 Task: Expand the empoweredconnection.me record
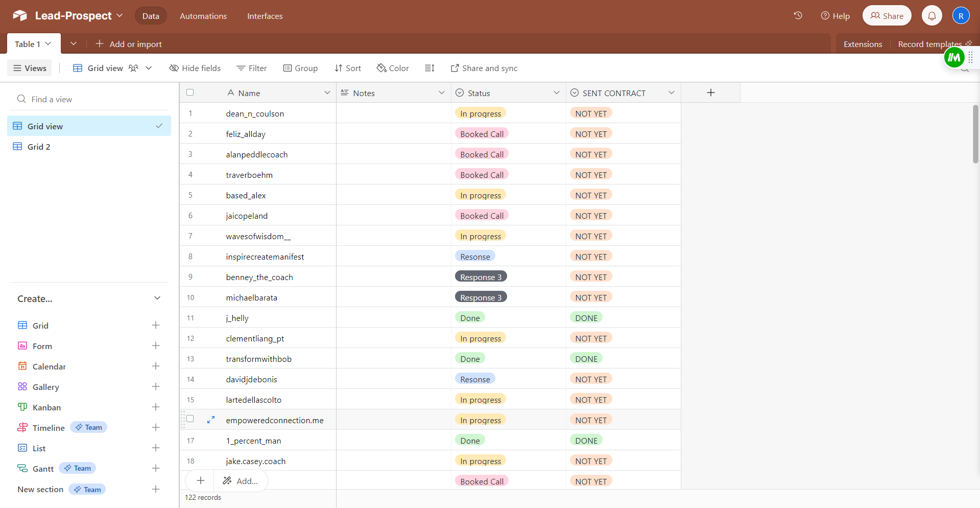click(x=210, y=420)
